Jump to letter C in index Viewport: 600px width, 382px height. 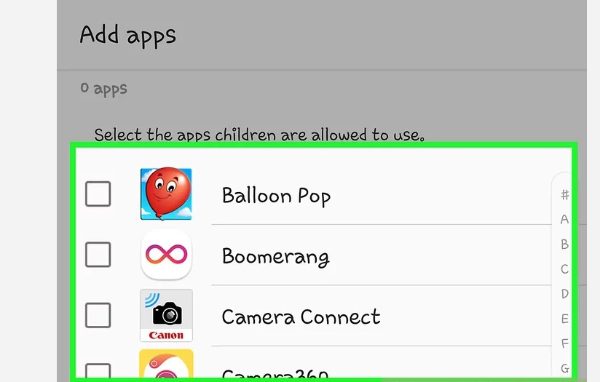(x=564, y=269)
